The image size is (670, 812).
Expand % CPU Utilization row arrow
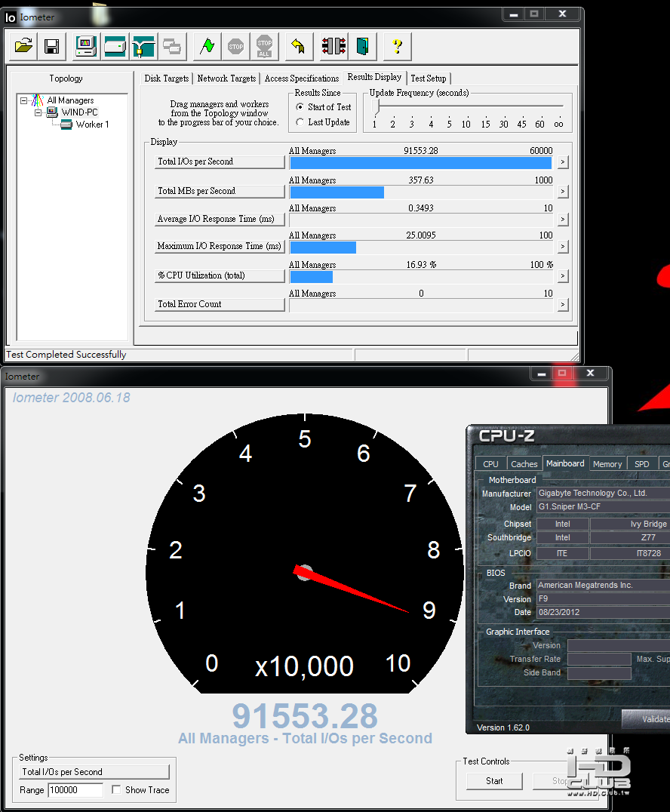(x=562, y=276)
